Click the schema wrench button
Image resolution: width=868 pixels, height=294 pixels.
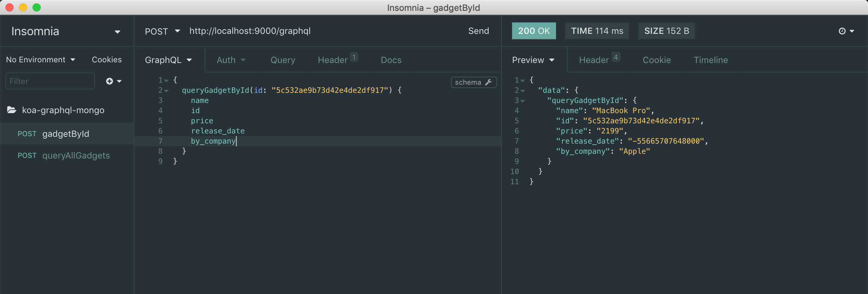click(474, 82)
